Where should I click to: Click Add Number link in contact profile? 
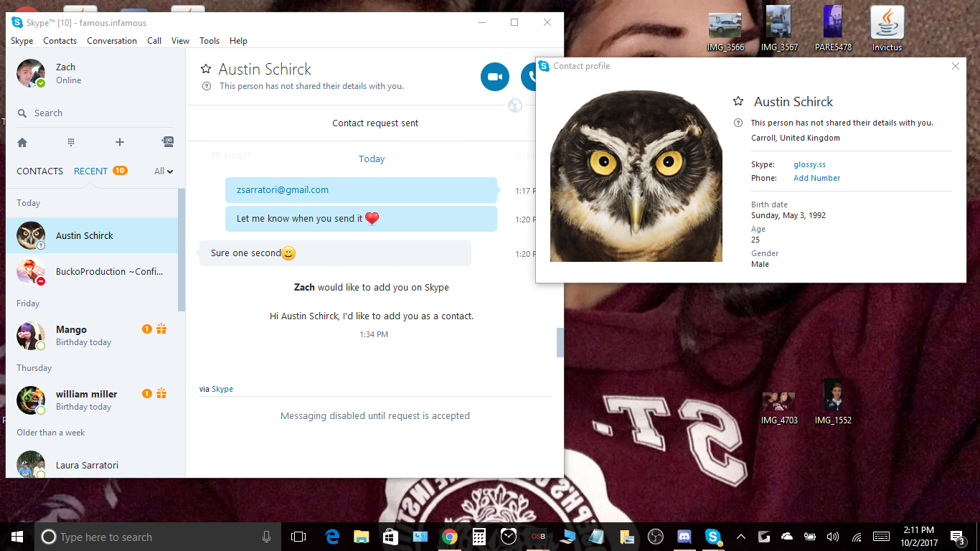click(x=816, y=178)
